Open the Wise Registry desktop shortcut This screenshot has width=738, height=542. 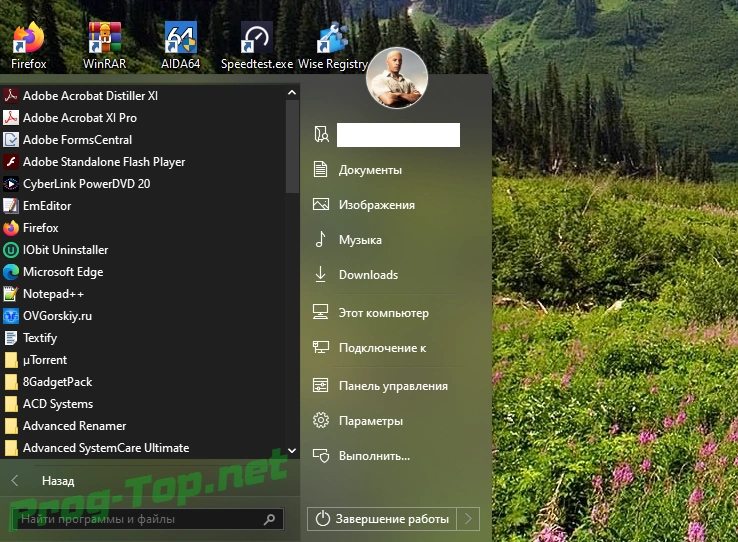pyautogui.click(x=333, y=46)
